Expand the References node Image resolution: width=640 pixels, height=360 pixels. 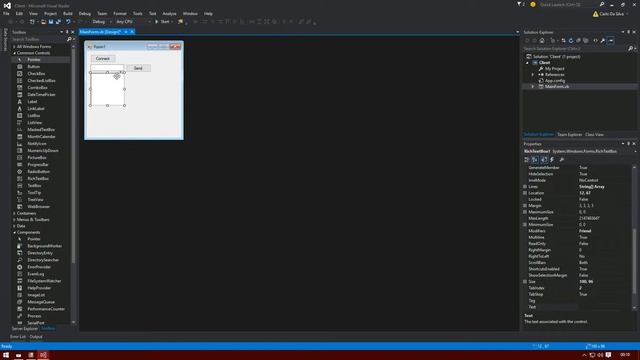click(533, 75)
